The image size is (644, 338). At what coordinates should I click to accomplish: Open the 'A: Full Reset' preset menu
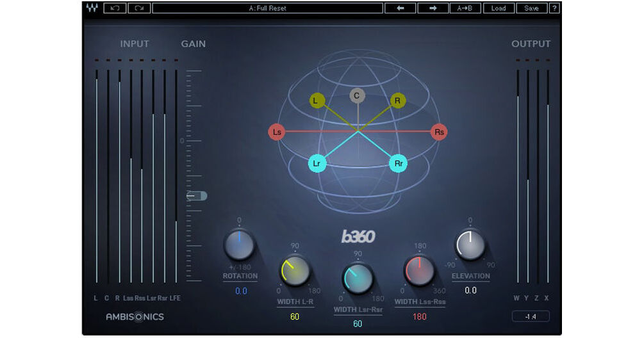267,8
